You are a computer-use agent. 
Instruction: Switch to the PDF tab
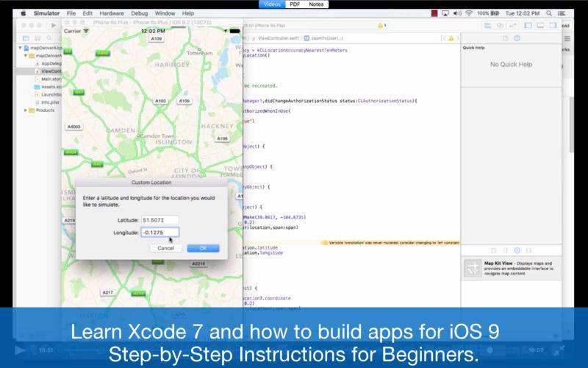295,4
